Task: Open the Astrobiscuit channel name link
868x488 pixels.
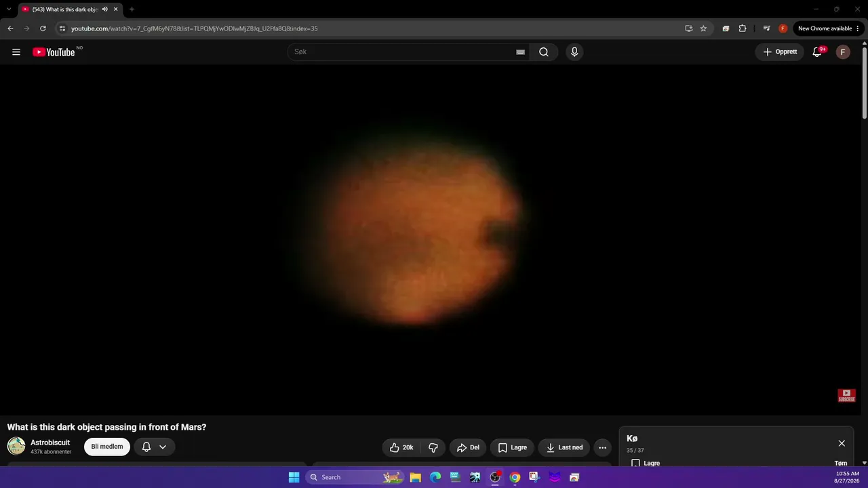Action: (50, 443)
